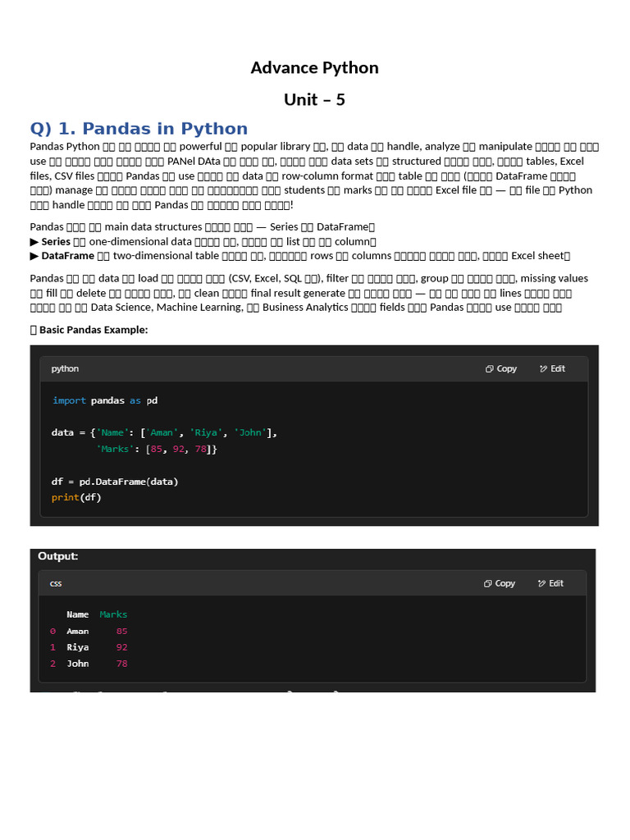This screenshot has height=840, width=630.
Task: Click the Copy icon in css output block
Action: (x=487, y=583)
